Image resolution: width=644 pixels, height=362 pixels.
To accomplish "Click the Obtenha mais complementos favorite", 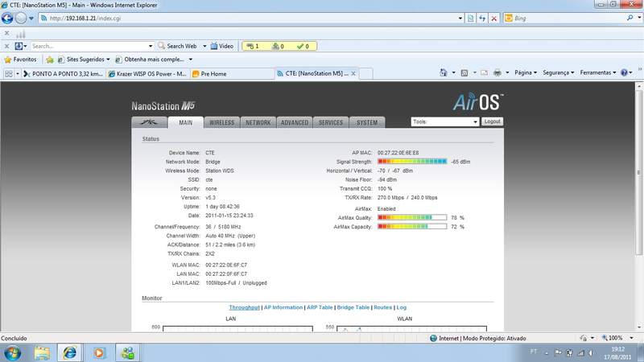I will [150, 60].
